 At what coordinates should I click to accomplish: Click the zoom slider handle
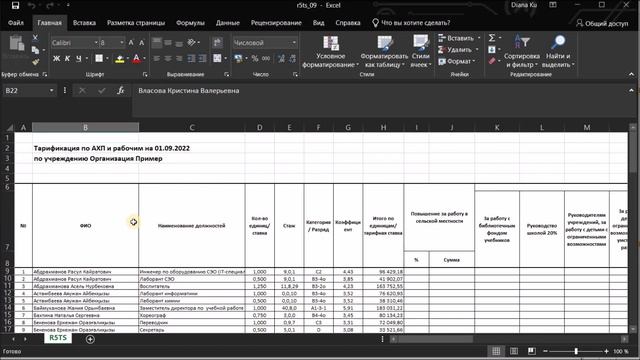point(576,351)
